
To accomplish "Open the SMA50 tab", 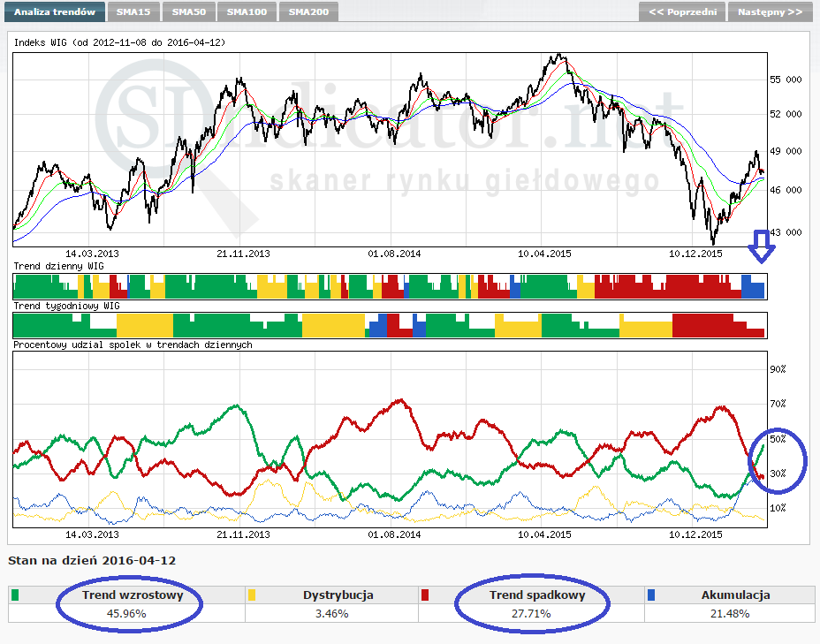I will point(190,11).
